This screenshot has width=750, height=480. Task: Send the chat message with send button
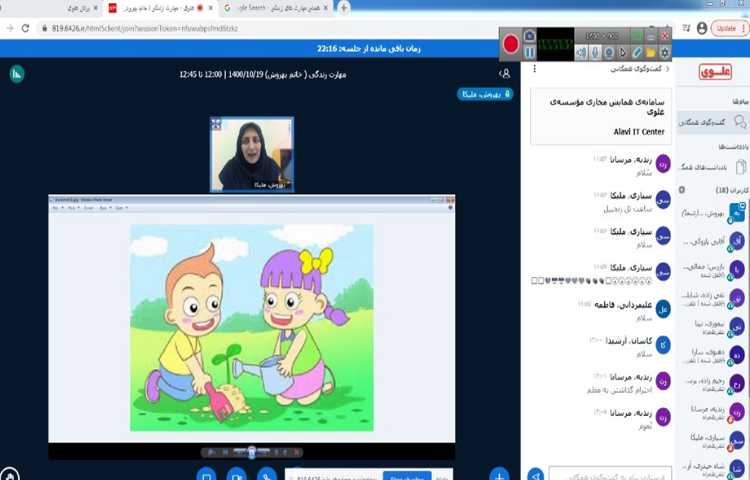click(x=536, y=474)
